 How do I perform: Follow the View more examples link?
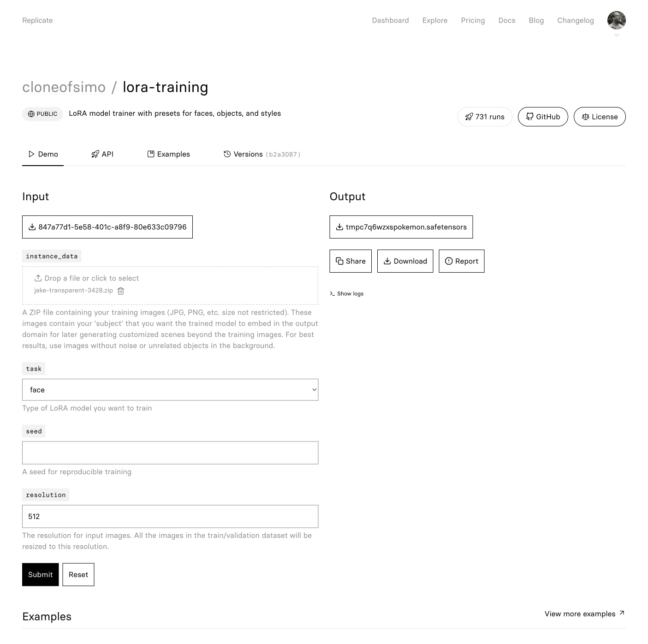coord(584,614)
